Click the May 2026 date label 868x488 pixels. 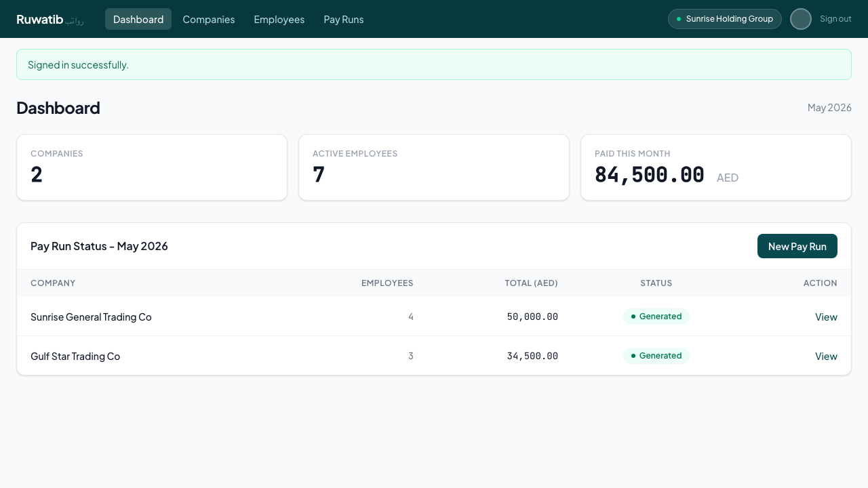(x=829, y=107)
